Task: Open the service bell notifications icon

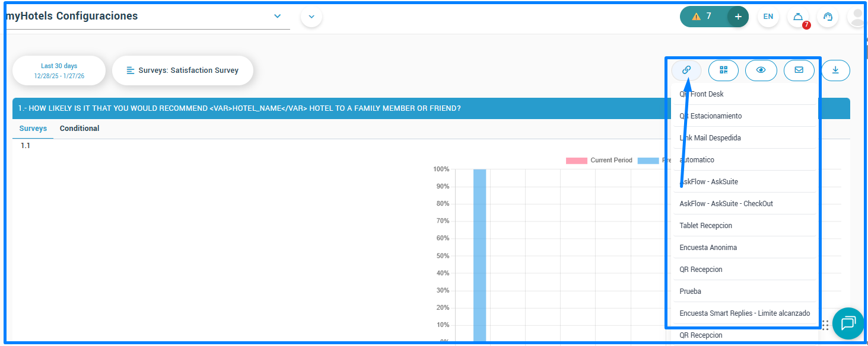Action: pyautogui.click(x=798, y=17)
